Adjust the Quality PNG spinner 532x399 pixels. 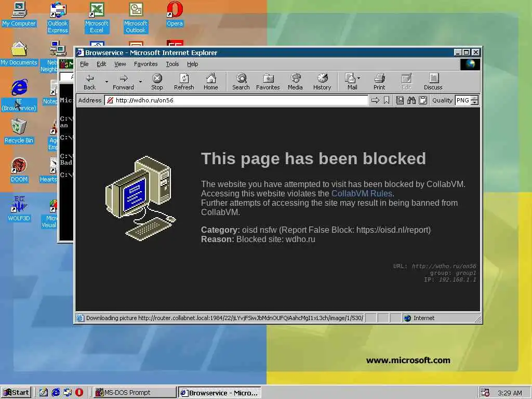[x=475, y=100]
